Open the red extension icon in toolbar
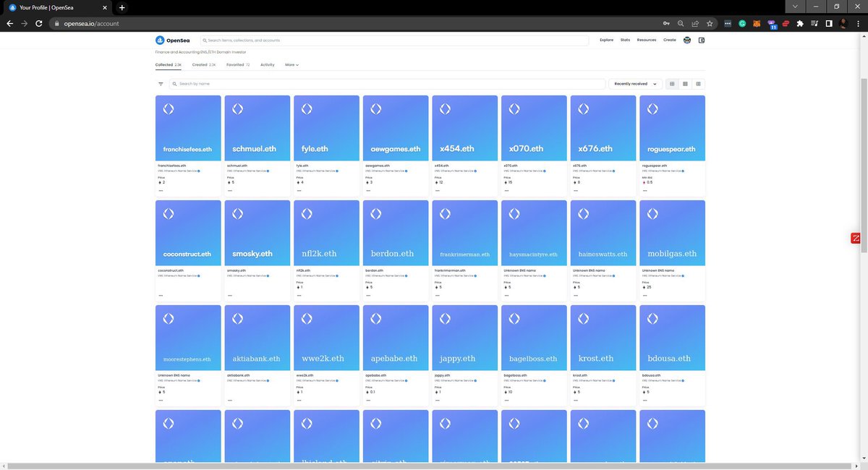Screen dimensions: 868x470 point(786,23)
